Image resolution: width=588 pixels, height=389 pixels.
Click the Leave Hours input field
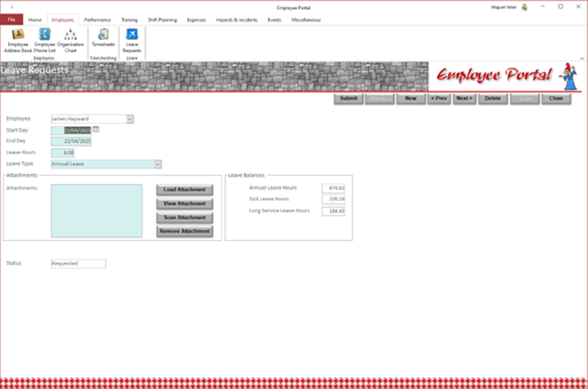point(63,152)
